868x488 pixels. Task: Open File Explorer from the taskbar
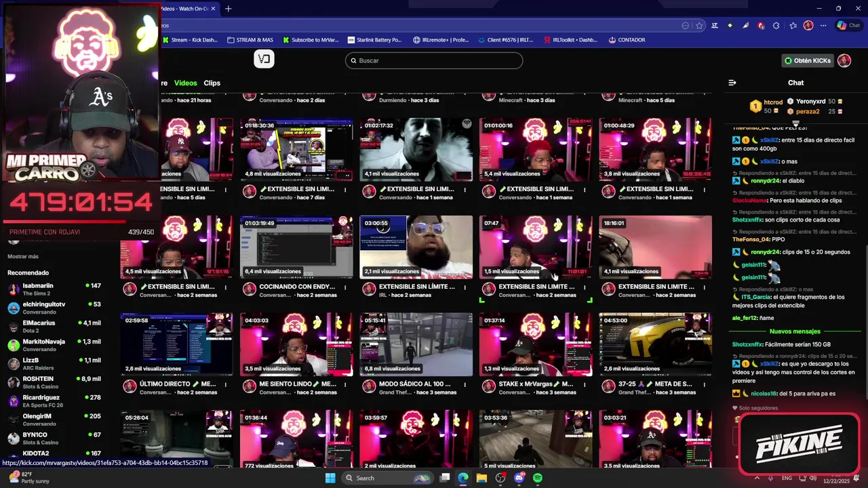click(481, 478)
